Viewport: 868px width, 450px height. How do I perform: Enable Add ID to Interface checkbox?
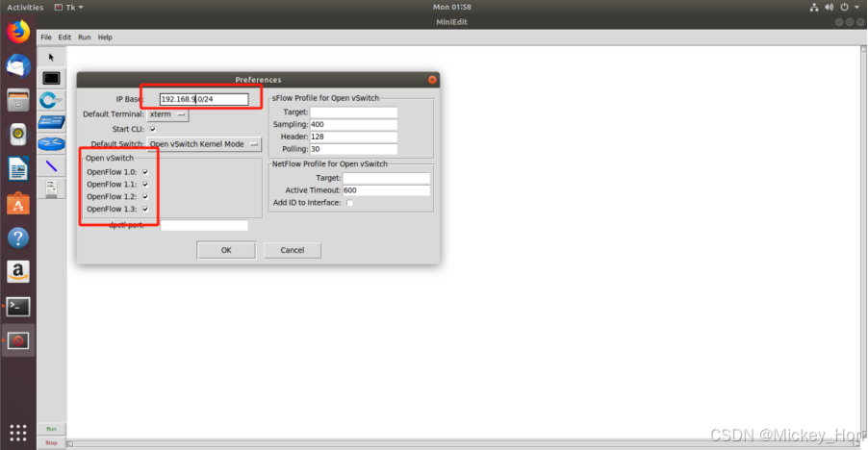(x=350, y=203)
